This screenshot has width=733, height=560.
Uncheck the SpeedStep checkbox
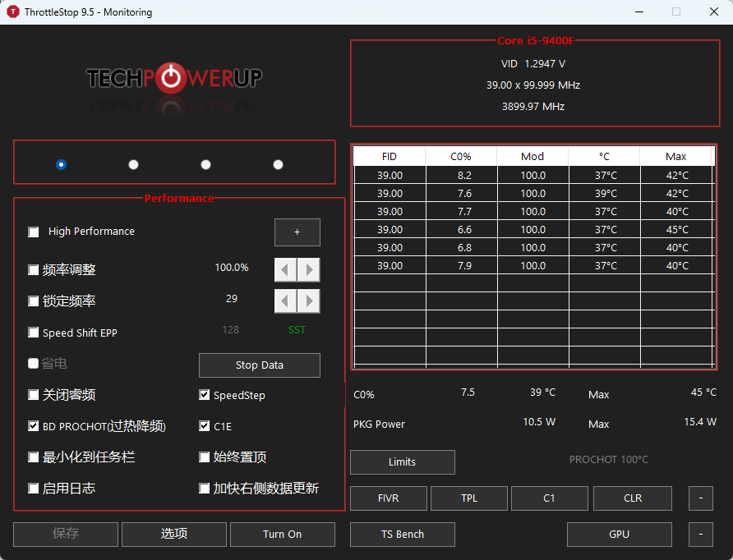point(205,395)
